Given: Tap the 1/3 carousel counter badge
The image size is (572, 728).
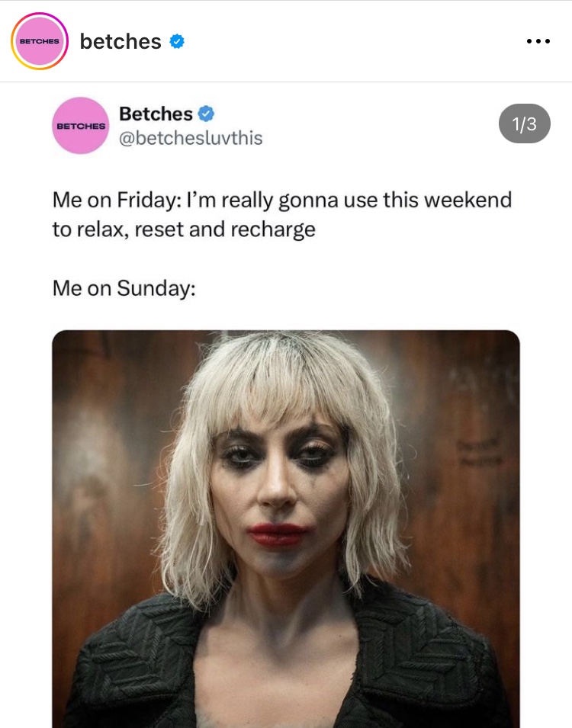Looking at the screenshot, I should (x=525, y=123).
